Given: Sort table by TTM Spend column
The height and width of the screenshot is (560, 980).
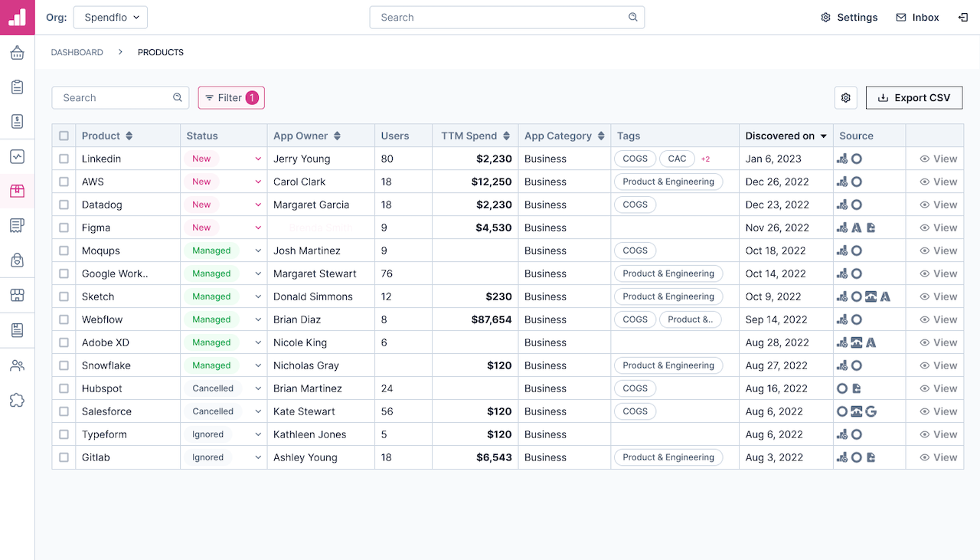Looking at the screenshot, I should point(506,136).
